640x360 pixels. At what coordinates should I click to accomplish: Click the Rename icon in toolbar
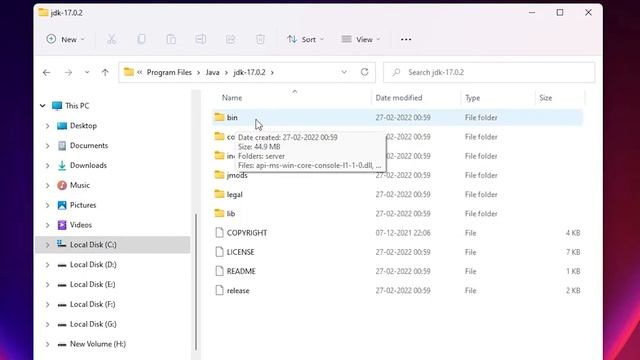[200, 40]
